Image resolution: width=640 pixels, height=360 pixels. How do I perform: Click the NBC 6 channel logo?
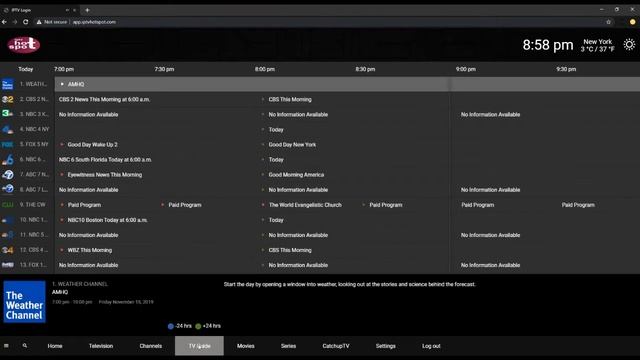tap(7, 160)
